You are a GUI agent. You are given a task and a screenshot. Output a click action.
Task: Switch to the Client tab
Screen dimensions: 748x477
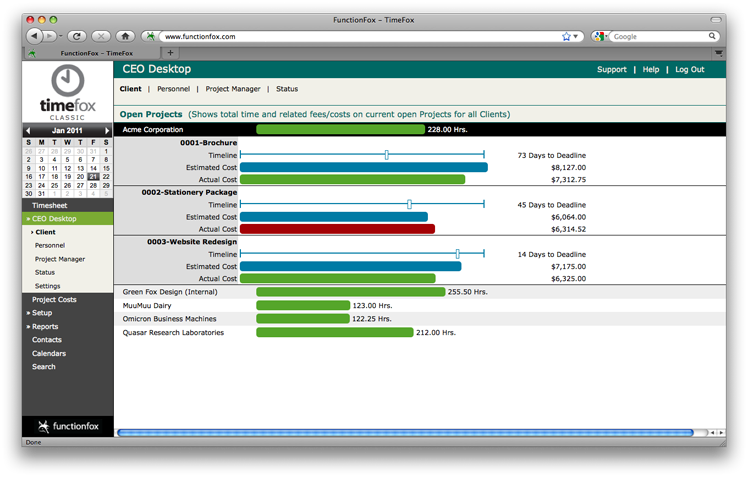tap(131, 89)
